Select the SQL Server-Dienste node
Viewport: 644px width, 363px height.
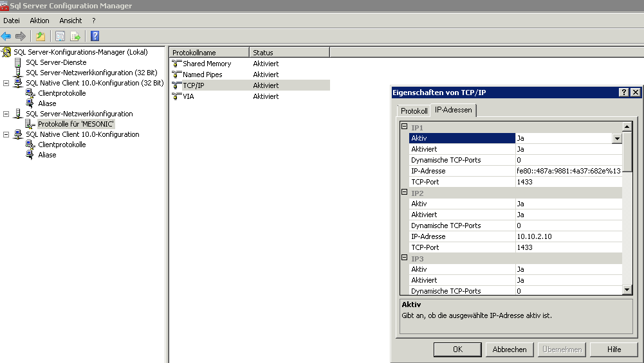(56, 62)
